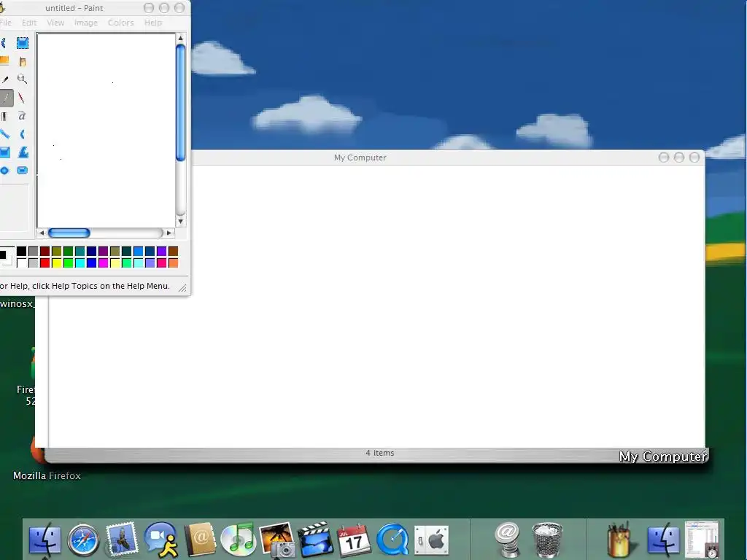Open iChat icon in the dock
Viewport: 747px width, 560px height.
point(161,540)
